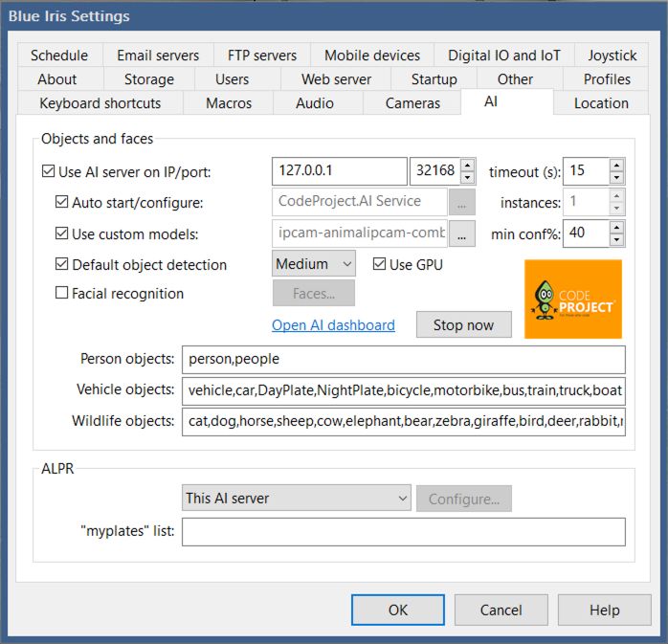Click the 127.0.0.1 IP address field

[340, 171]
